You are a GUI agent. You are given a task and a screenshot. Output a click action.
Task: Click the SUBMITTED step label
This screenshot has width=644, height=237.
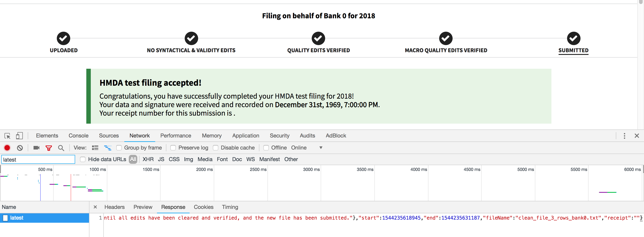click(x=573, y=50)
